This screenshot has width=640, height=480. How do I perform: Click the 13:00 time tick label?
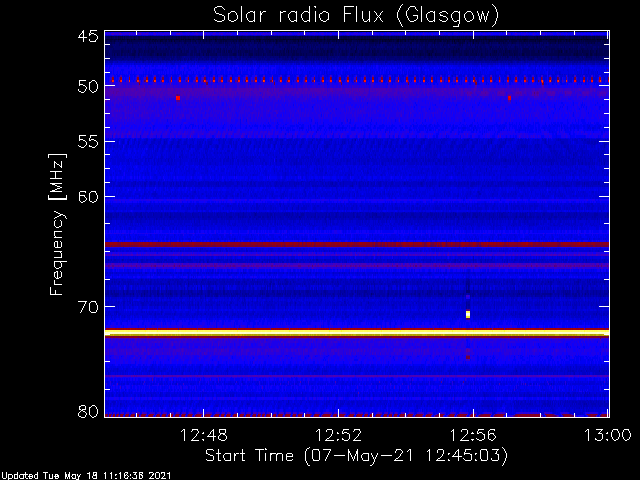point(608,436)
